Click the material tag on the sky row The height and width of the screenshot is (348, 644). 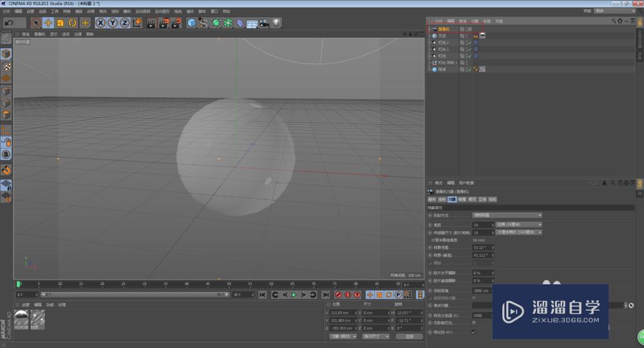coord(482,36)
